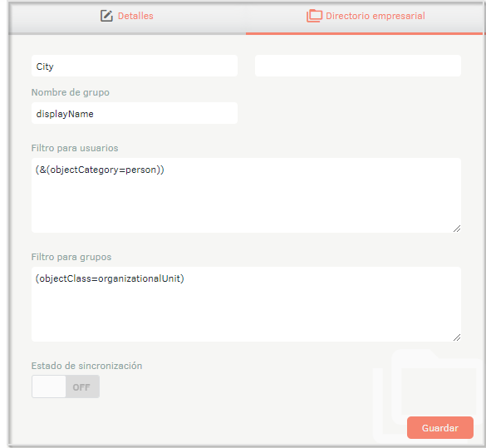Click the folder icon beside Directorio empresarial
Viewport: 486px width, 448px height.
(314, 16)
